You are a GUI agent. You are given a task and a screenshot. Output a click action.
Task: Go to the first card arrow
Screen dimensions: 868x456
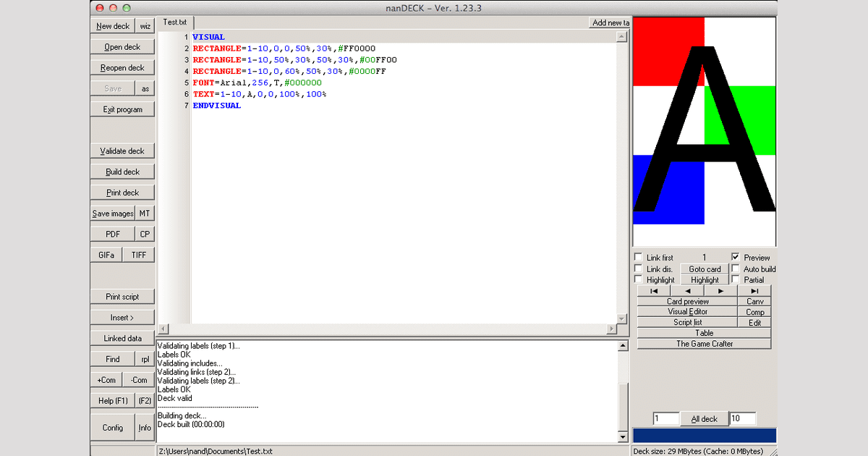654,290
